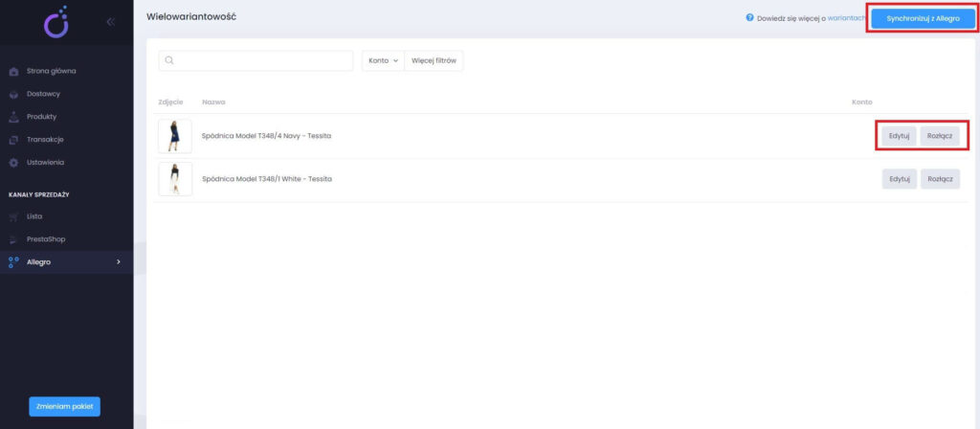The height and width of the screenshot is (429, 980).
Task: Select Allegro sales channel entry
Action: 38,262
